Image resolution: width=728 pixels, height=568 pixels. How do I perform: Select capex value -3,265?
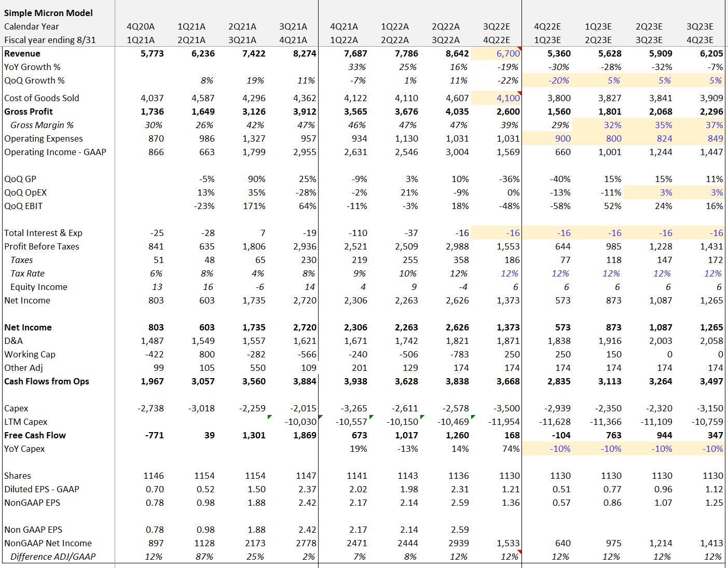(353, 408)
